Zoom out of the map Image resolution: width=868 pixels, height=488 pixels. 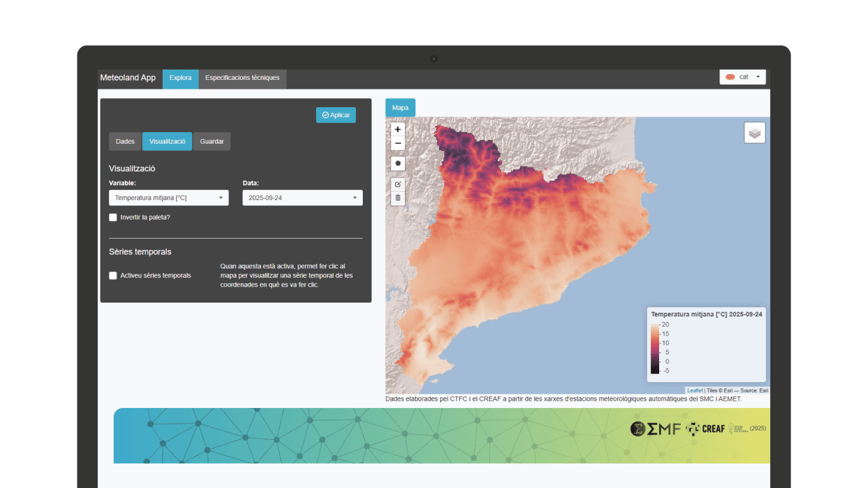pyautogui.click(x=398, y=143)
